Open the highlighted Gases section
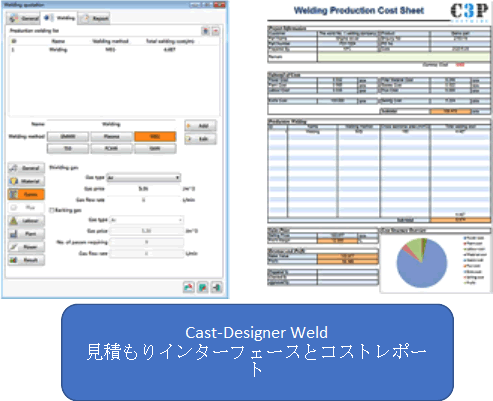The image size is (493, 401). coord(26,194)
